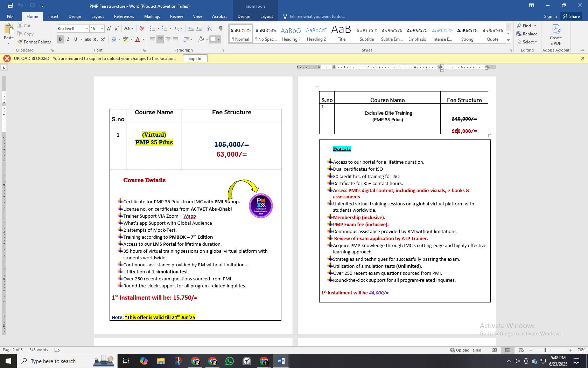Click Tell me what you want to do box

tap(314, 16)
